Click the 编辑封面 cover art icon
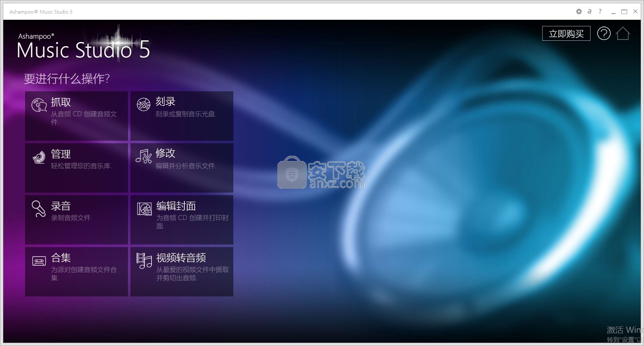 [144, 209]
